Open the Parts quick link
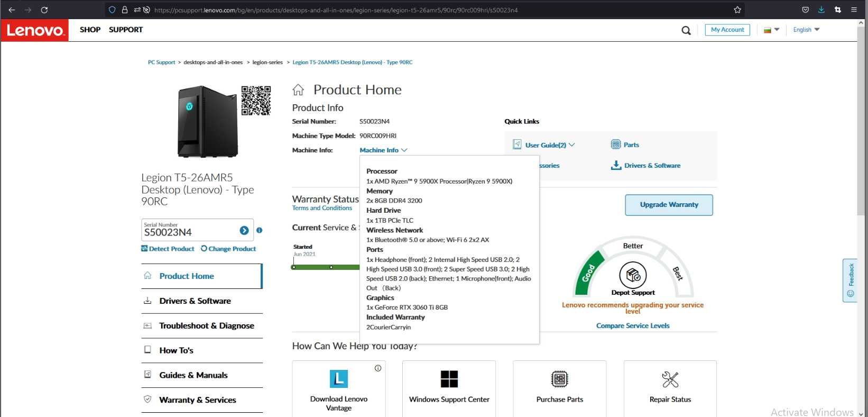Image resolution: width=868 pixels, height=417 pixels. point(625,144)
